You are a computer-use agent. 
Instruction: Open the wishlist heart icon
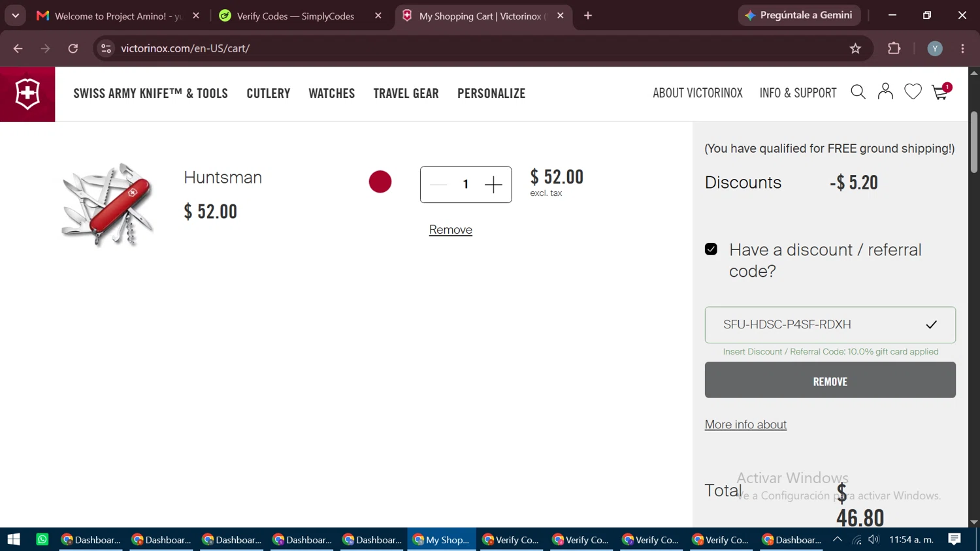(913, 92)
